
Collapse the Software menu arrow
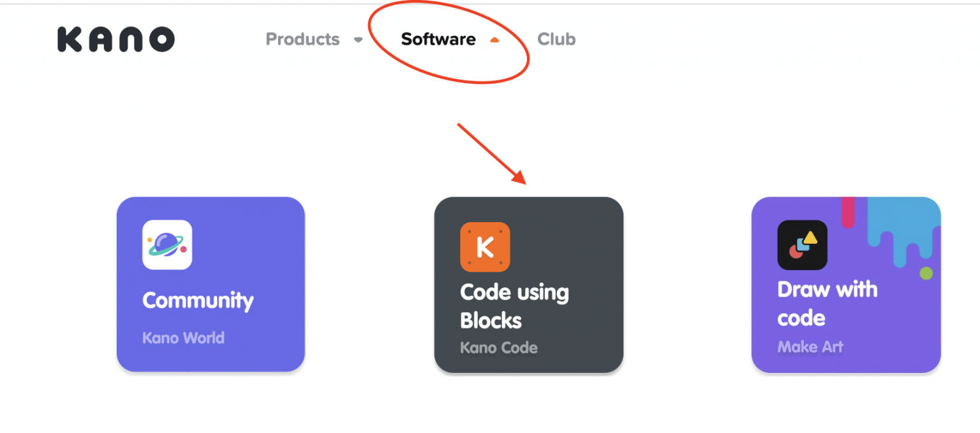click(494, 40)
